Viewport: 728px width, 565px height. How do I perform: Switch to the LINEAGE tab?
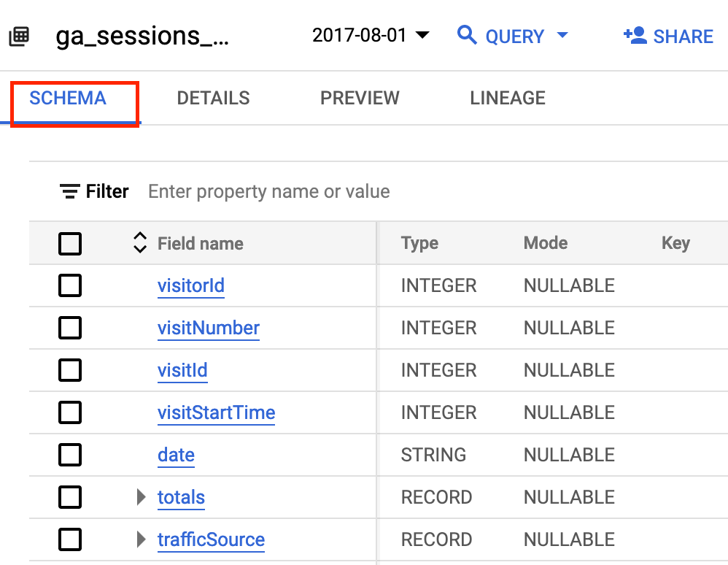[x=507, y=98]
